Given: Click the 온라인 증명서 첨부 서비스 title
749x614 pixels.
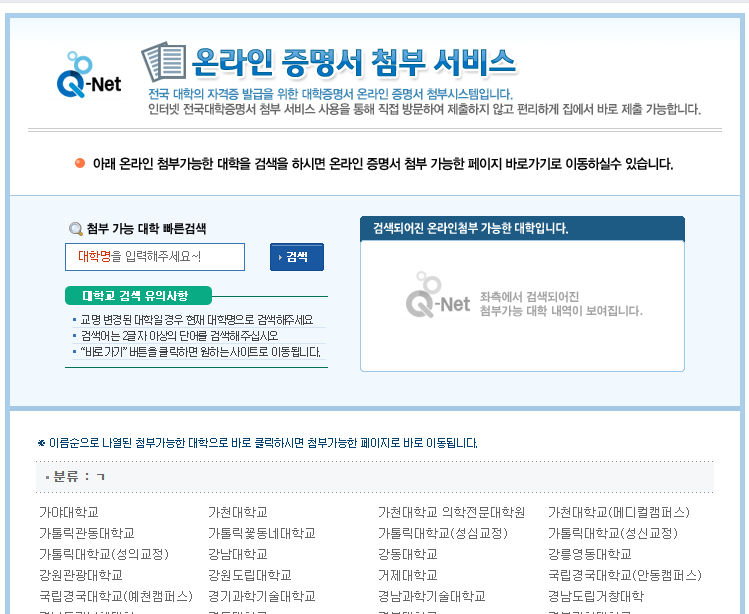Looking at the screenshot, I should coord(353,63).
